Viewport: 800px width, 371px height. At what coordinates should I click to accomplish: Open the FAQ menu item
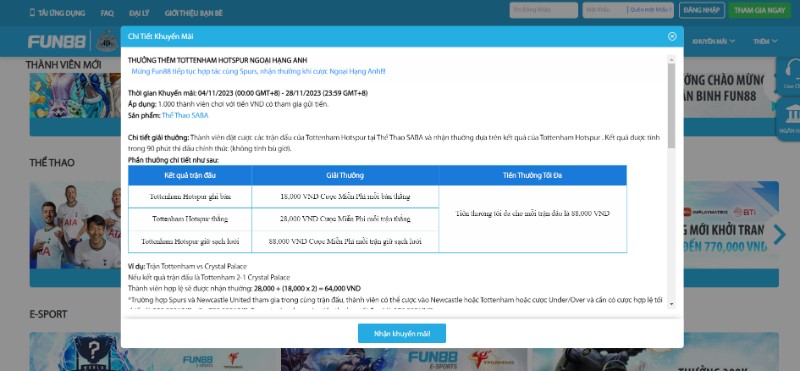tap(107, 13)
